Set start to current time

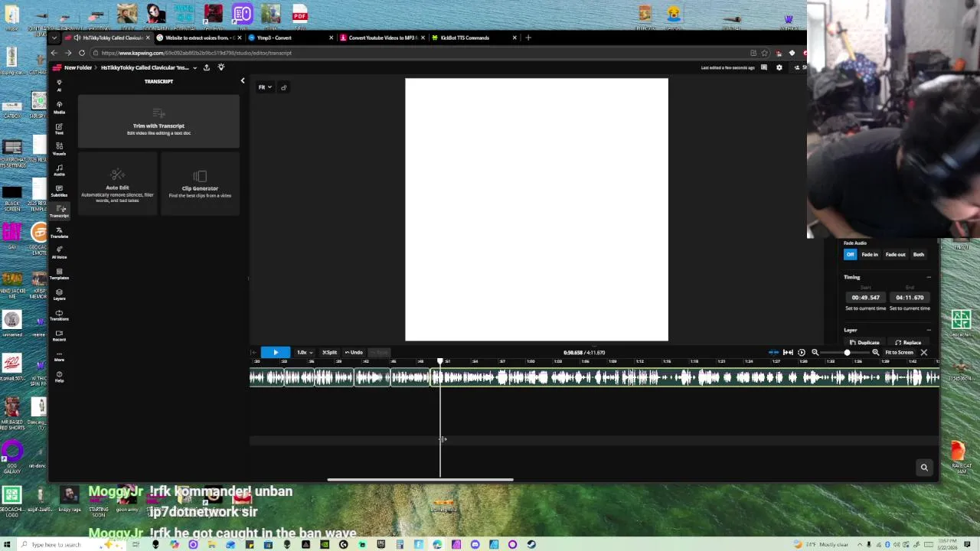pyautogui.click(x=865, y=308)
